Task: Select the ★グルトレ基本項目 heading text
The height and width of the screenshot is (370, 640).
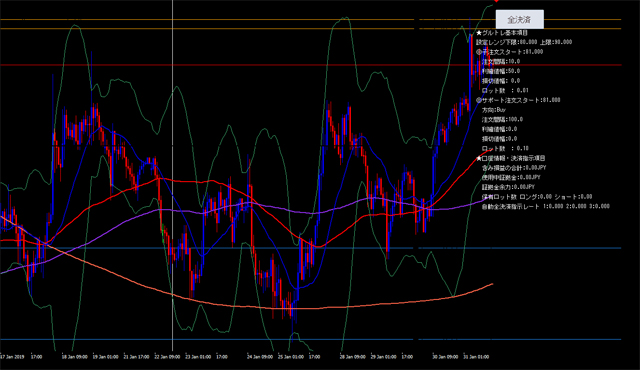Action: (x=502, y=33)
